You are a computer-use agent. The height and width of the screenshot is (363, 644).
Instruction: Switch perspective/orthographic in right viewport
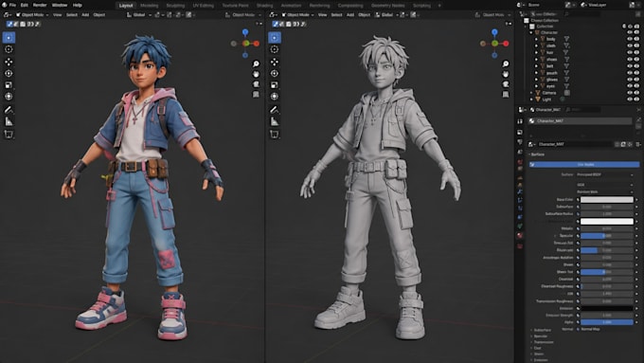tap(506, 95)
